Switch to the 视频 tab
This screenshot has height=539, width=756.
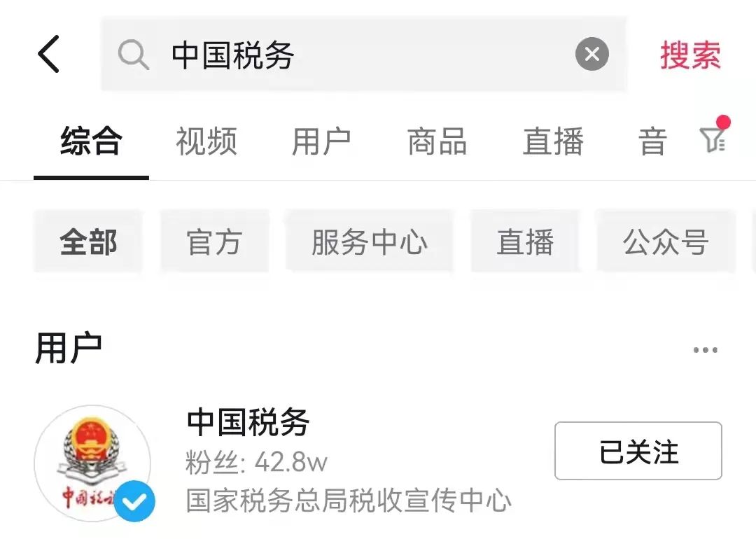pyautogui.click(x=206, y=141)
